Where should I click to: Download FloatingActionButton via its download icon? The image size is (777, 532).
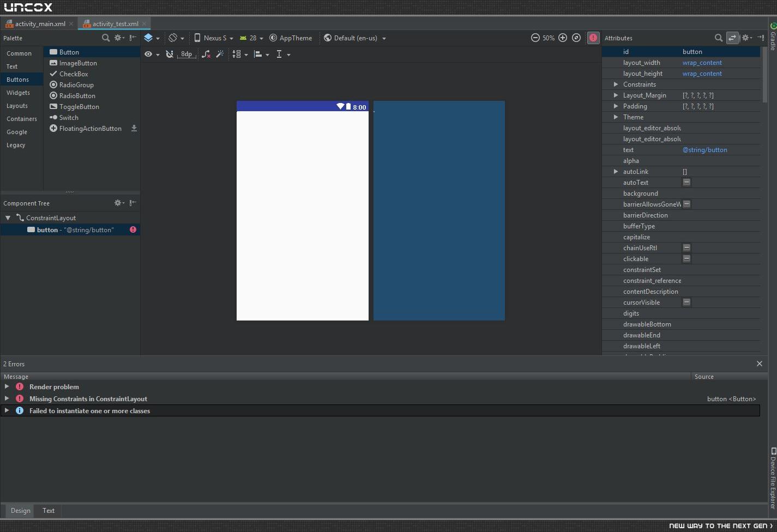coord(134,128)
